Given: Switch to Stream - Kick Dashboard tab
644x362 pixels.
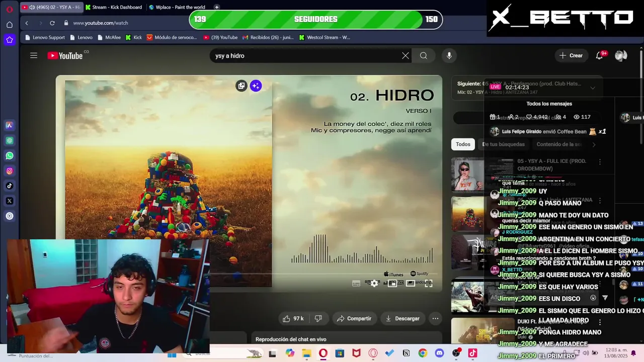Looking at the screenshot, I should (x=114, y=7).
